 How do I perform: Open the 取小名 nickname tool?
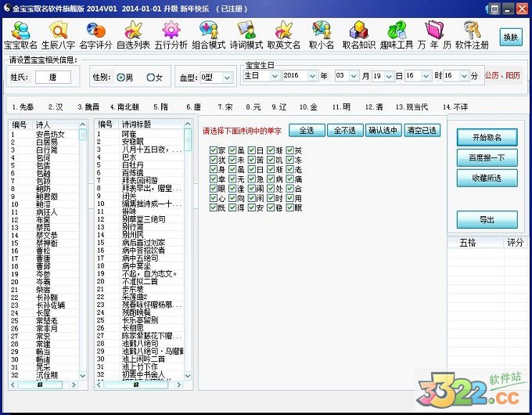(322, 35)
